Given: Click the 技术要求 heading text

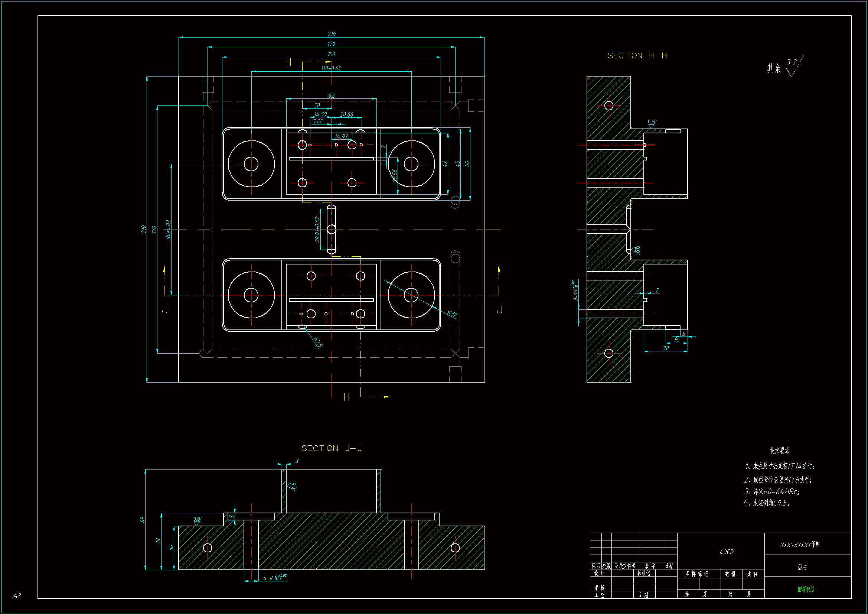Looking at the screenshot, I should tap(780, 451).
